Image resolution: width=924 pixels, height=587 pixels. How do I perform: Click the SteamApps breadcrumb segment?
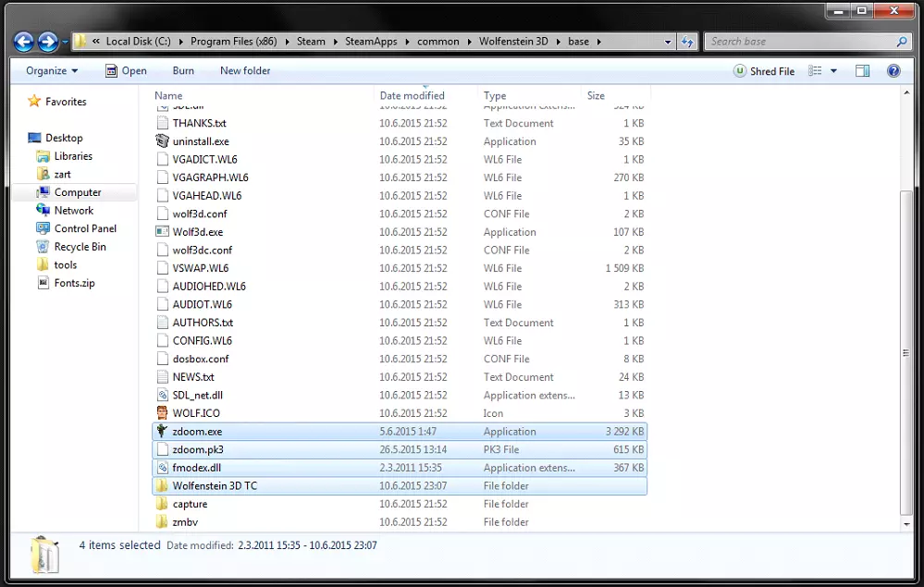371,42
